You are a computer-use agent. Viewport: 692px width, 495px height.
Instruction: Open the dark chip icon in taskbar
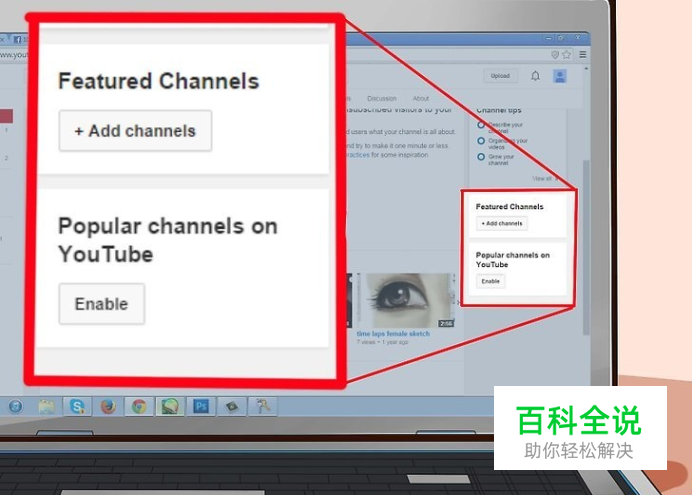click(x=232, y=406)
